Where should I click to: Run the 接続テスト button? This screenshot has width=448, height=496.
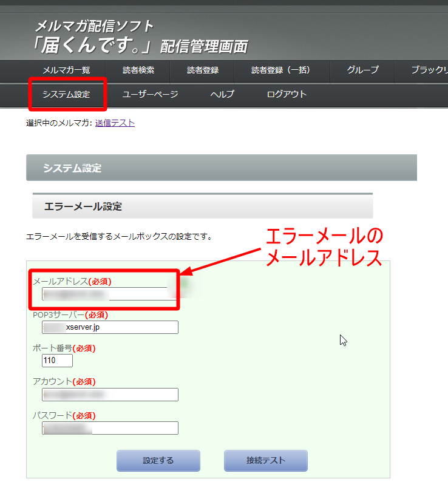pos(265,461)
